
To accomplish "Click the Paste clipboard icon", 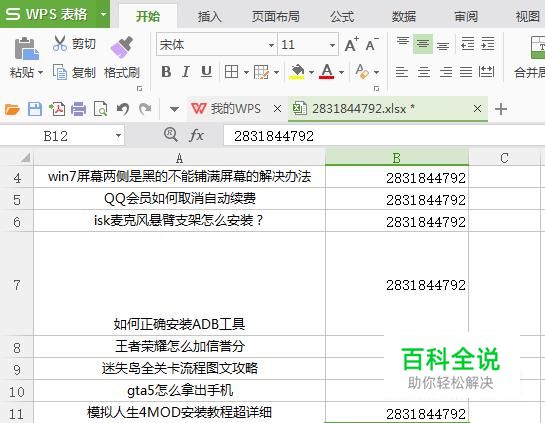I will click(26, 48).
